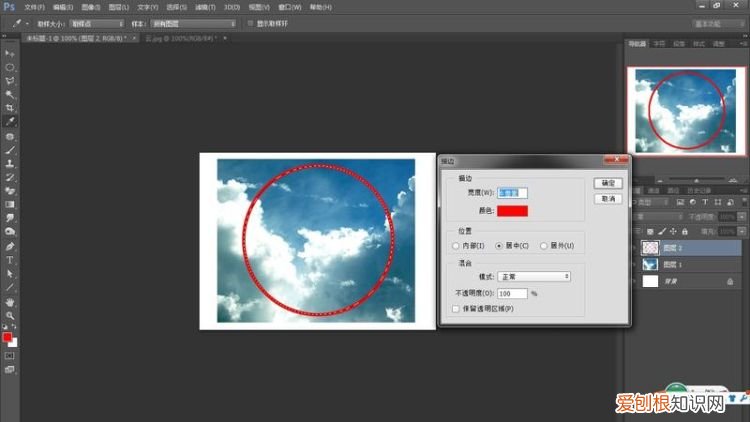
Task: Choose the 居外(U) outside position radio button
Action: tap(543, 245)
